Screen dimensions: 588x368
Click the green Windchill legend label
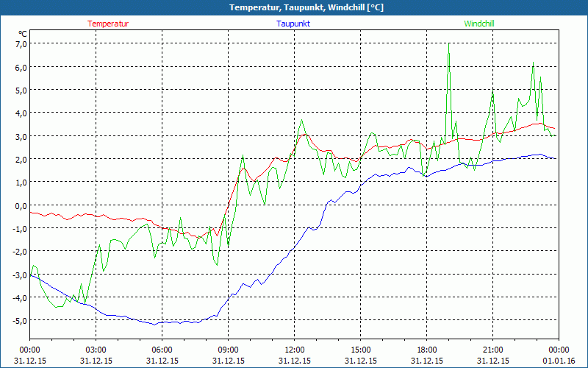[479, 24]
